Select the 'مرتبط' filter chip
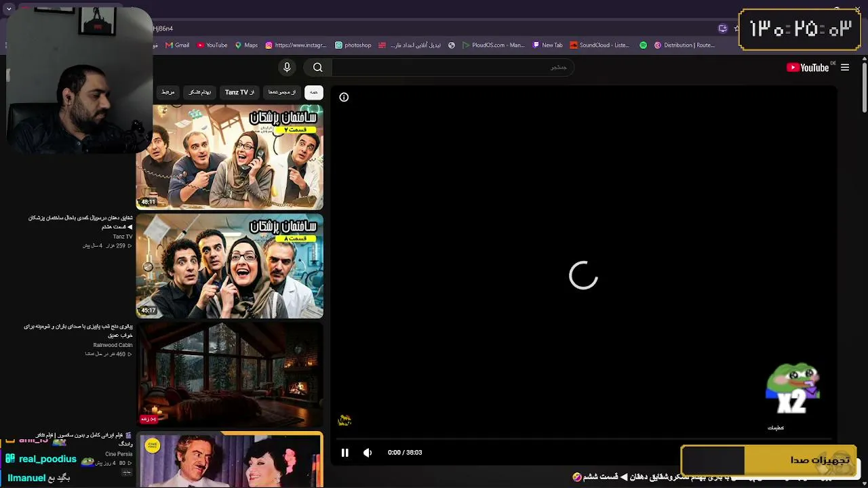Screen dimensions: 868x488 tap(167, 92)
